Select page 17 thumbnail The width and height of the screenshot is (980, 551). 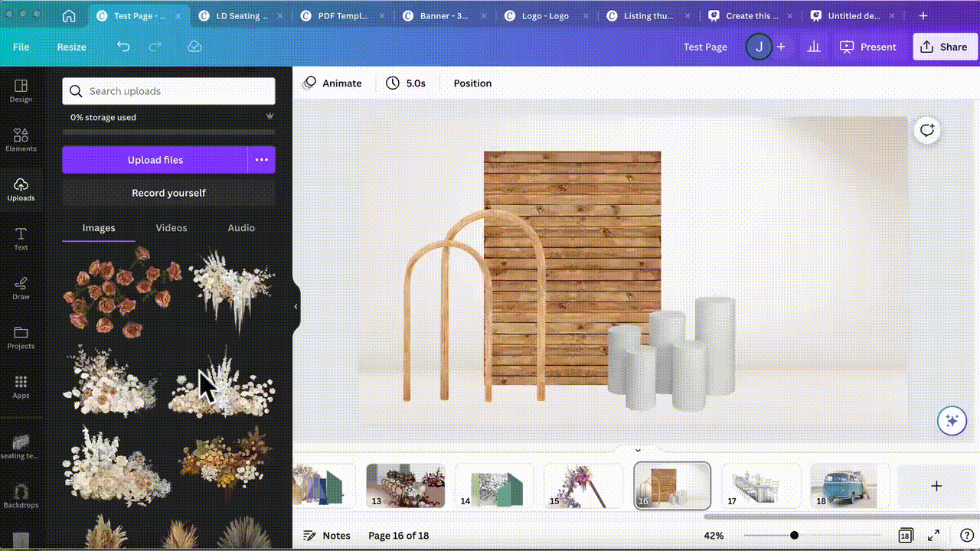[761, 486]
